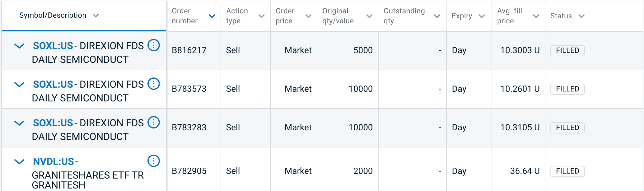Expand the SOXL order B783283 row chevron
Viewport: 644px width, 191px height.
(19, 123)
